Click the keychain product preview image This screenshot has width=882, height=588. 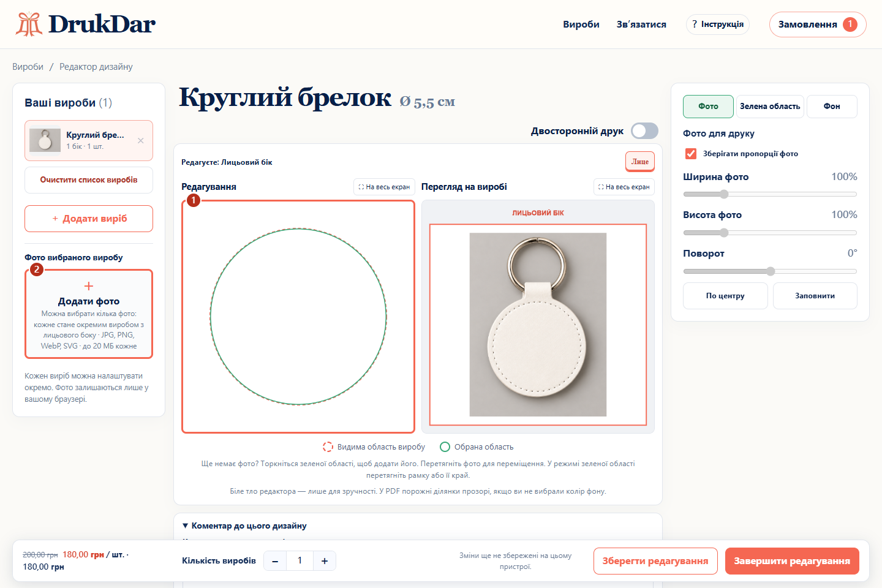click(x=538, y=325)
